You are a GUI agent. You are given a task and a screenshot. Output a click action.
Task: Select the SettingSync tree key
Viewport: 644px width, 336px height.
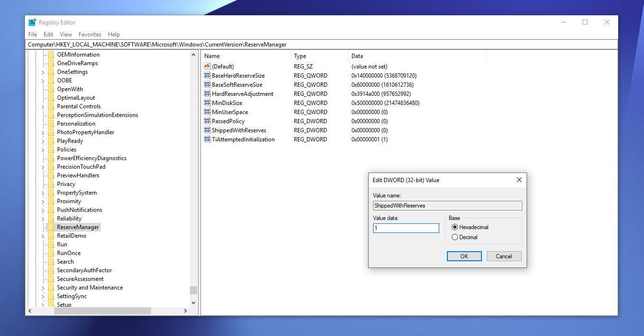point(72,296)
